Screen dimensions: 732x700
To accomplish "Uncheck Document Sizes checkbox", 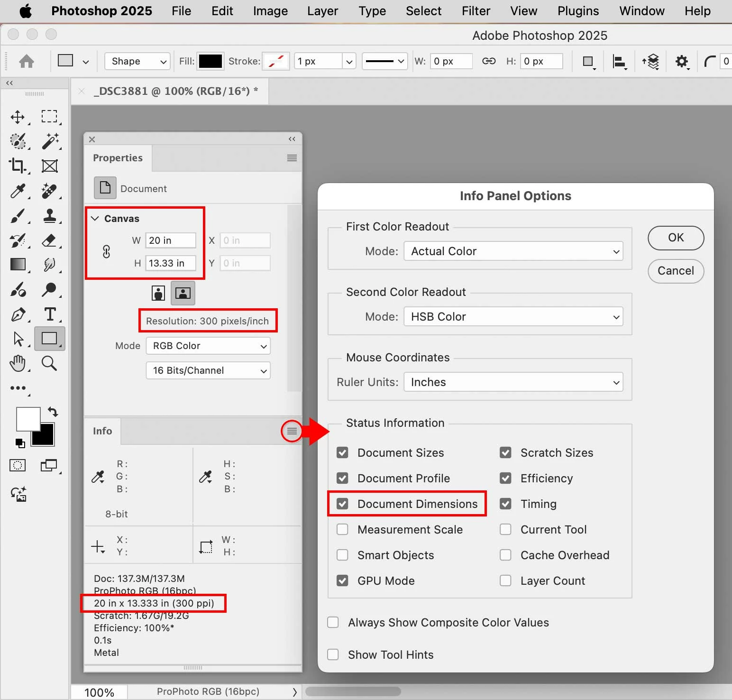I will coord(342,452).
